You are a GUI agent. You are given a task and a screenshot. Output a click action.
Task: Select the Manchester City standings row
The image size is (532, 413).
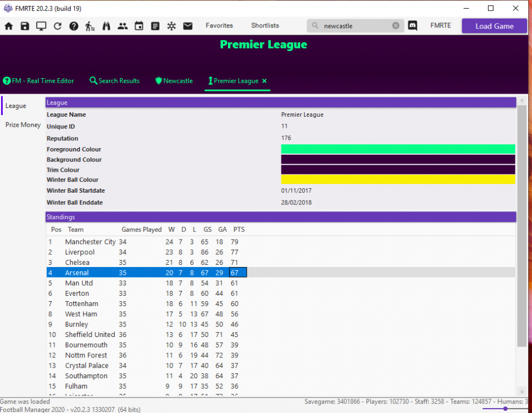point(90,242)
